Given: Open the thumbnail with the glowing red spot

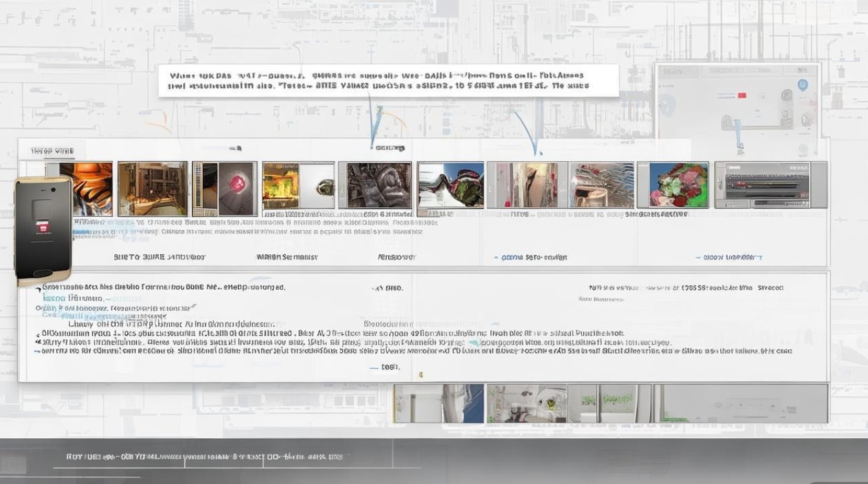Looking at the screenshot, I should [225, 188].
